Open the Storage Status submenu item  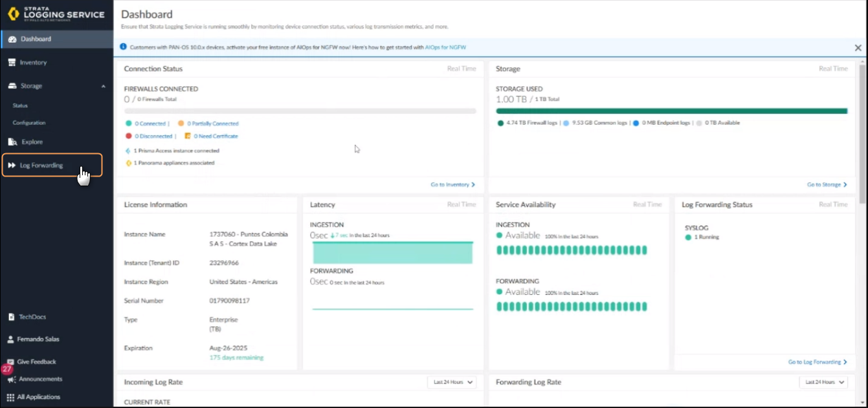(x=20, y=105)
